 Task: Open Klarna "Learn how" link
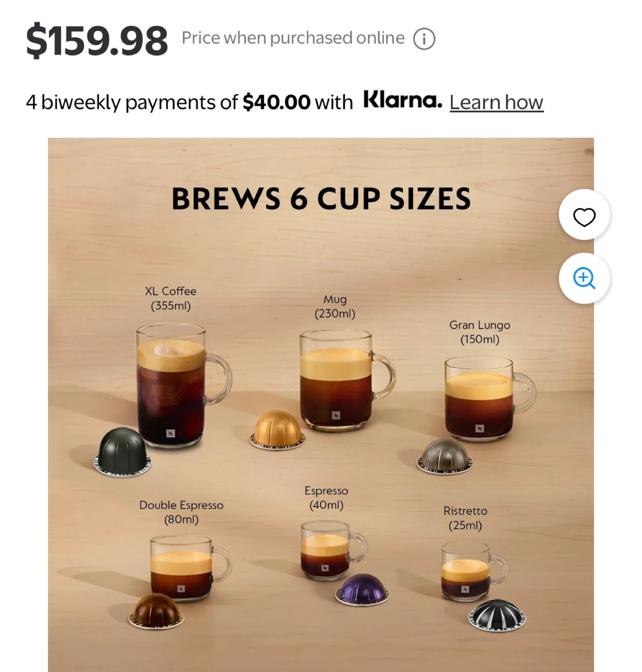496,102
